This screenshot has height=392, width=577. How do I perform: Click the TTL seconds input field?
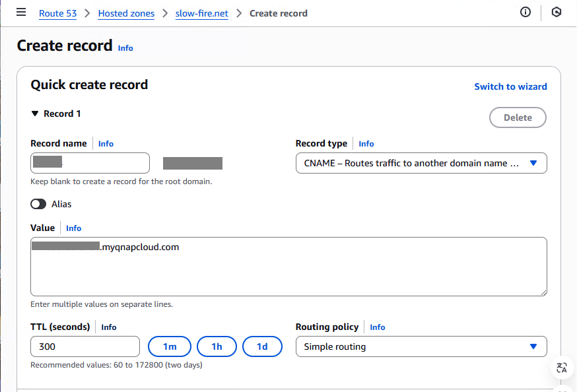[x=85, y=346]
